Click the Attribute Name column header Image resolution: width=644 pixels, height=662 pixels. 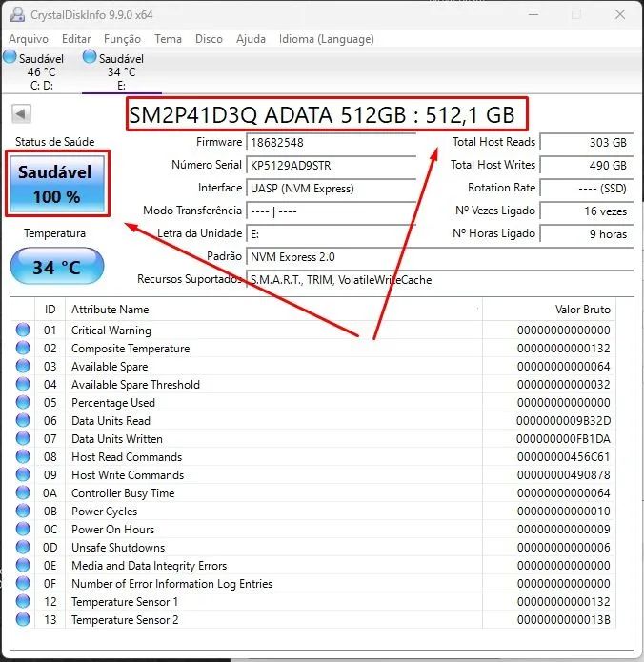[273, 310]
